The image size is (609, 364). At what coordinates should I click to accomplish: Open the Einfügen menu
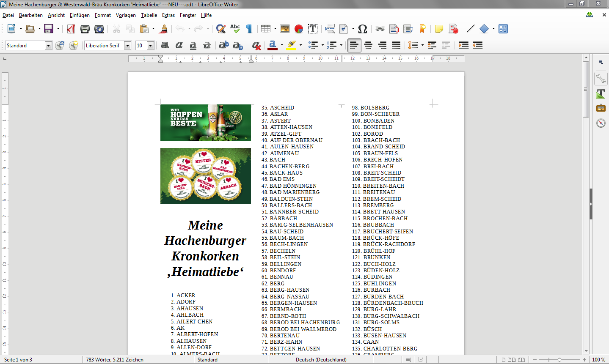tap(80, 15)
